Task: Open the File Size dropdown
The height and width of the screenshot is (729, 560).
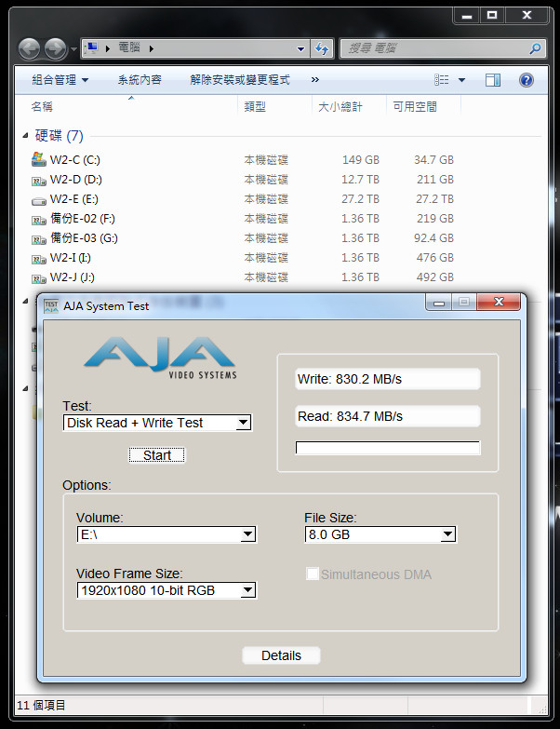Action: (x=380, y=534)
